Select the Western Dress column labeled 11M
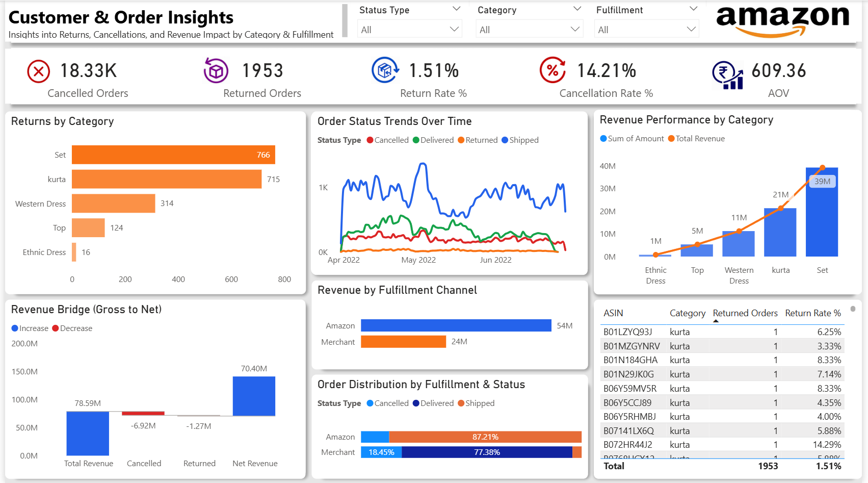The height and width of the screenshot is (483, 868). coord(739,244)
